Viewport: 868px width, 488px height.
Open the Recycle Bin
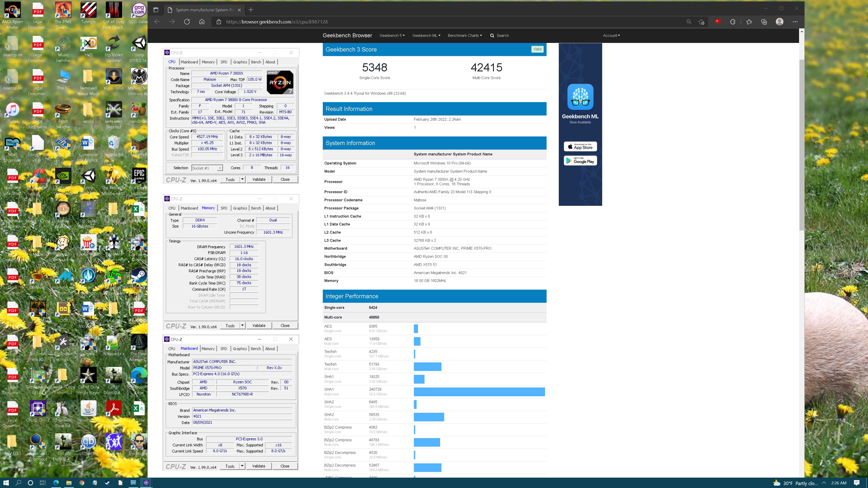(x=113, y=146)
